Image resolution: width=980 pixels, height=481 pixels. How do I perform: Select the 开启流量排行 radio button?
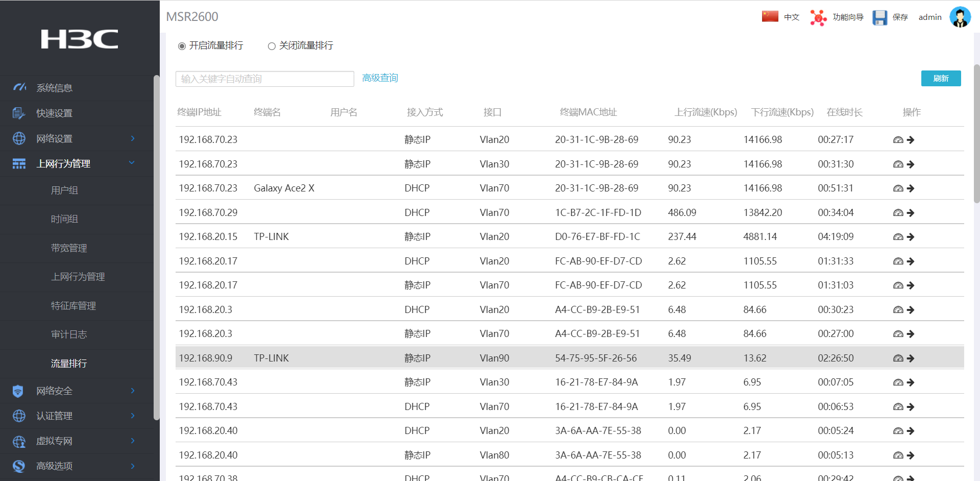182,46
